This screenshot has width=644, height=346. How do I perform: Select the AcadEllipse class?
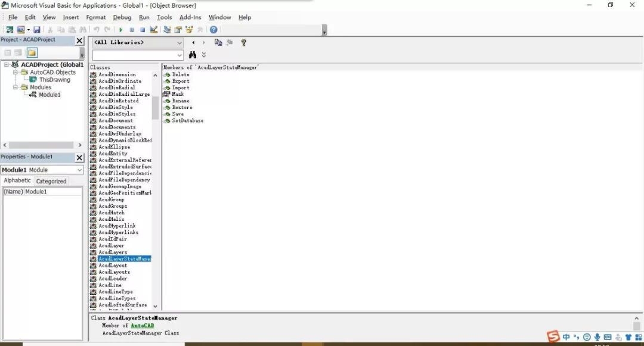114,146
